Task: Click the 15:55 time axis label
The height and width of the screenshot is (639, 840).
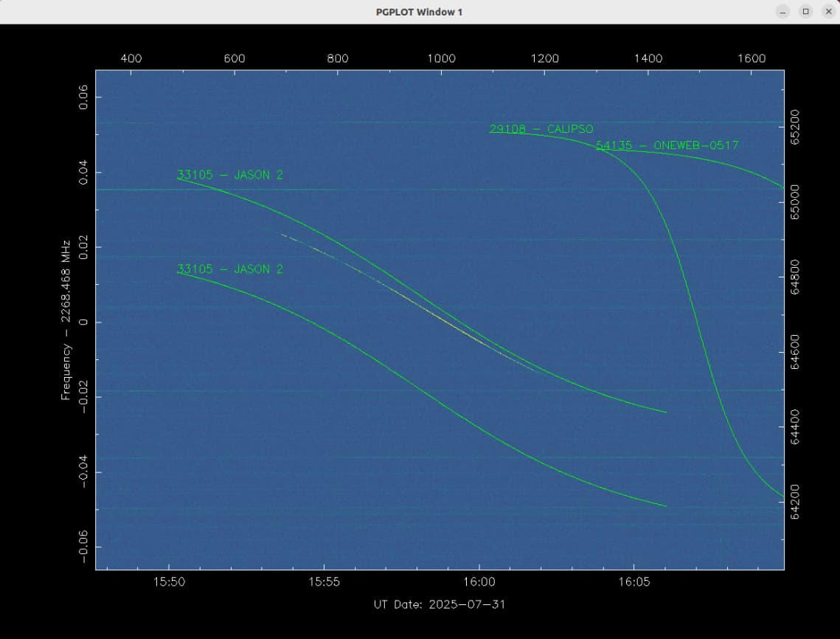Action: pyautogui.click(x=324, y=582)
